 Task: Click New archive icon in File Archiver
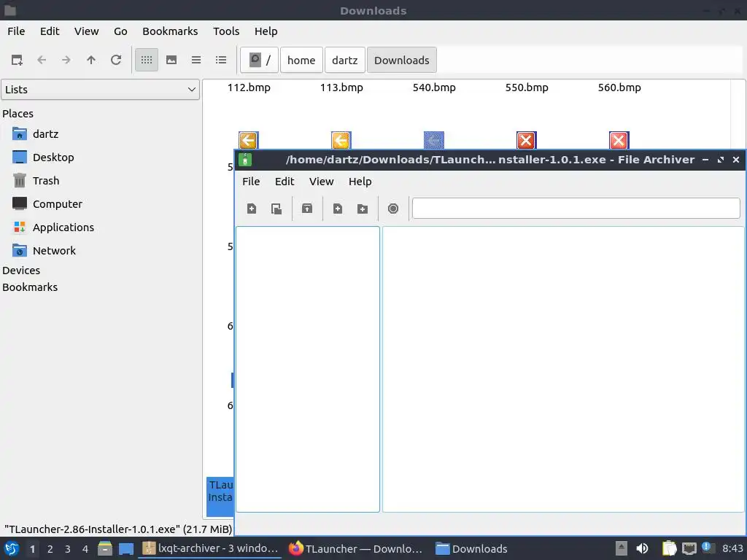252,209
